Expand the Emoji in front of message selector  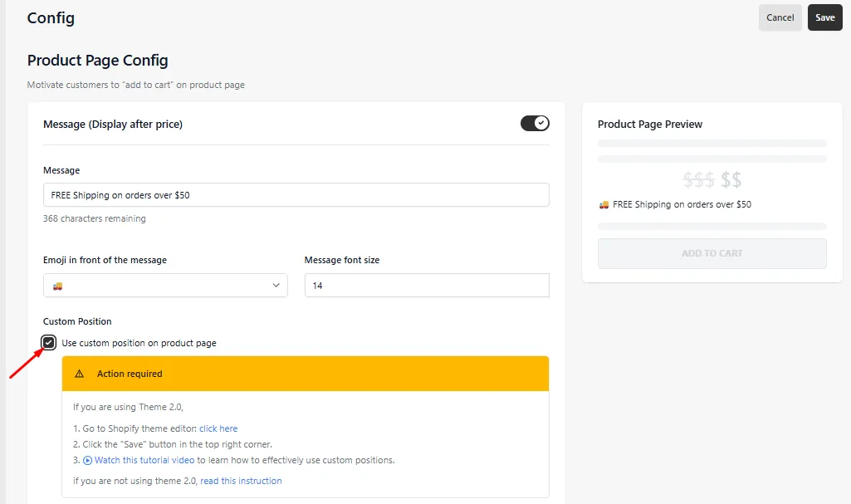tap(165, 286)
